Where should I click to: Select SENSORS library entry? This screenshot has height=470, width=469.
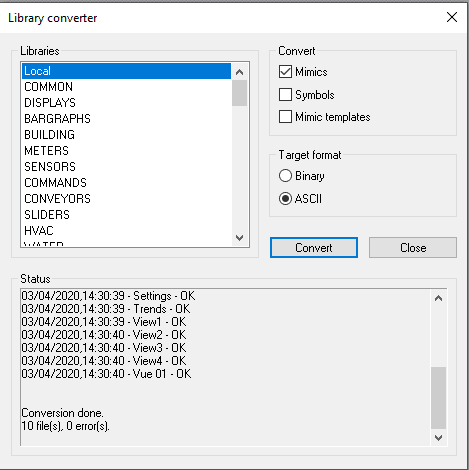[126, 167]
